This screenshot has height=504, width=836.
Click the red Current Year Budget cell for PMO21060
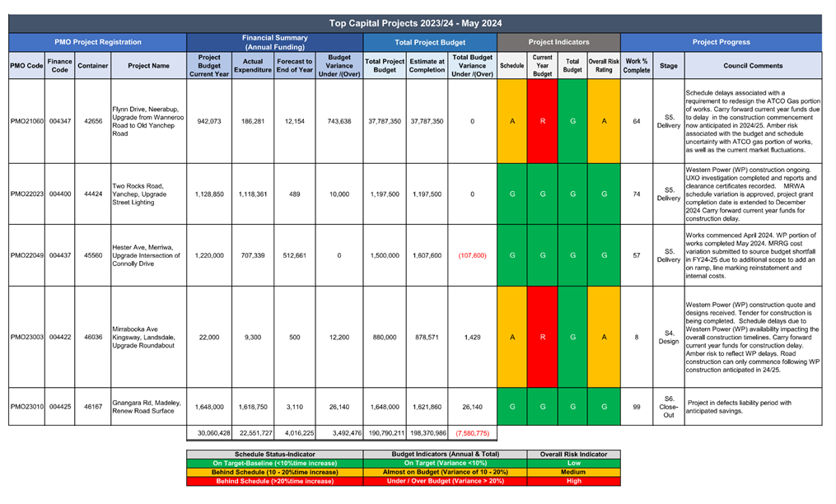pos(543,121)
